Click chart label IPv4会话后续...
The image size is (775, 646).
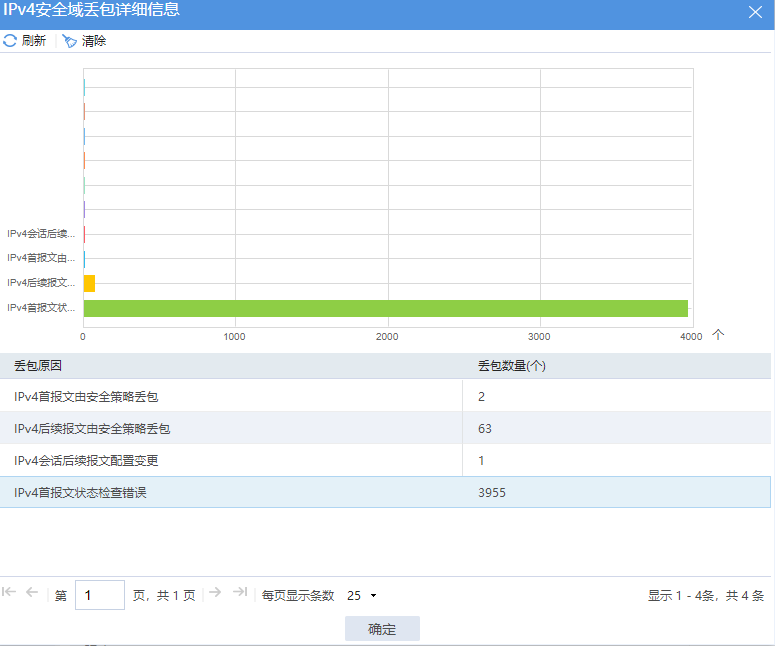[x=41, y=233]
